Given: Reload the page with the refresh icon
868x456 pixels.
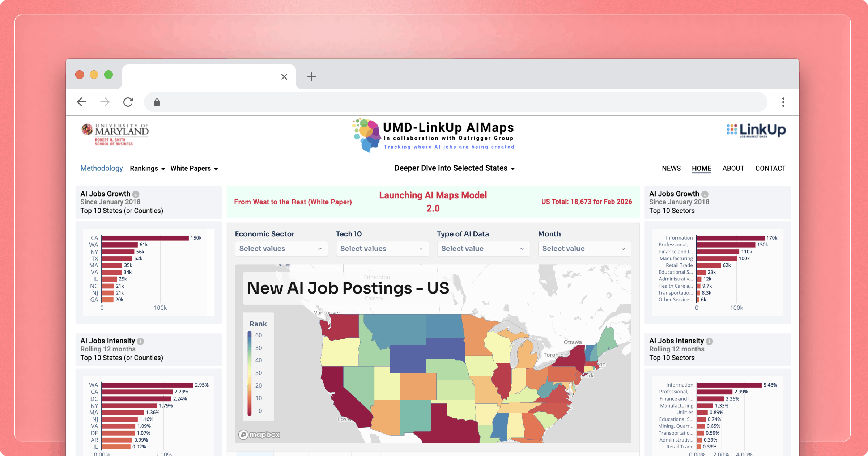Looking at the screenshot, I should tap(128, 102).
